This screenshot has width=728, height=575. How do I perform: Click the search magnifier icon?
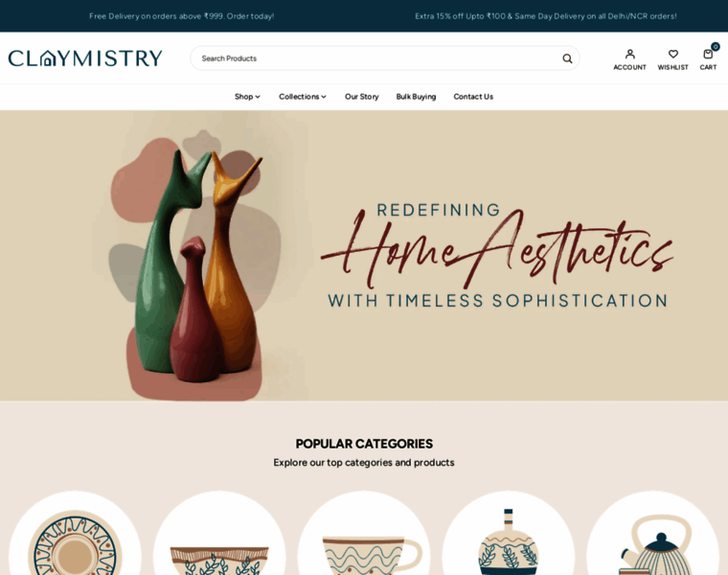pos(567,58)
